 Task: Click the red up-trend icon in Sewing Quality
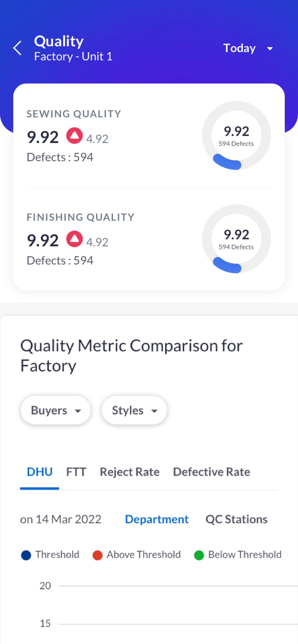[x=74, y=136]
